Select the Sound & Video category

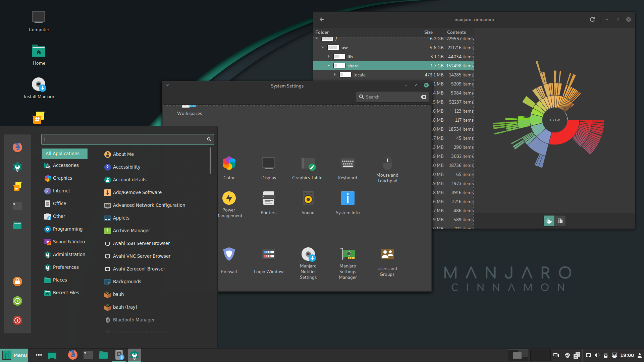coord(68,242)
